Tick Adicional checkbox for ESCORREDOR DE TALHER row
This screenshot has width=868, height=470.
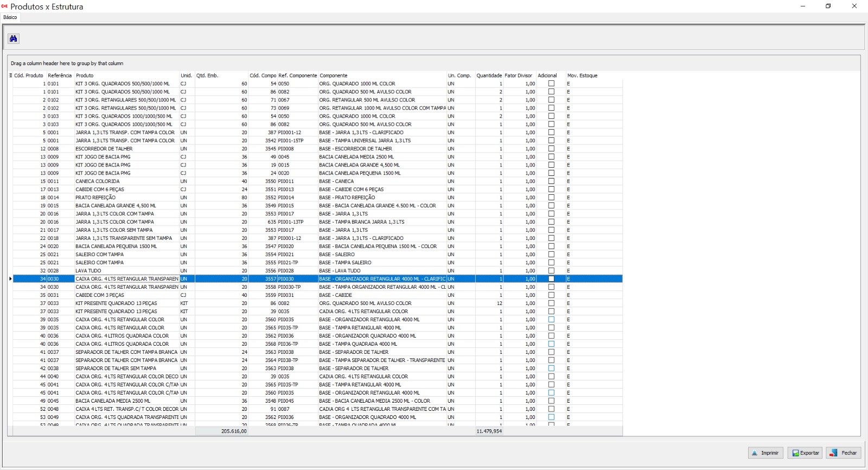(551, 149)
